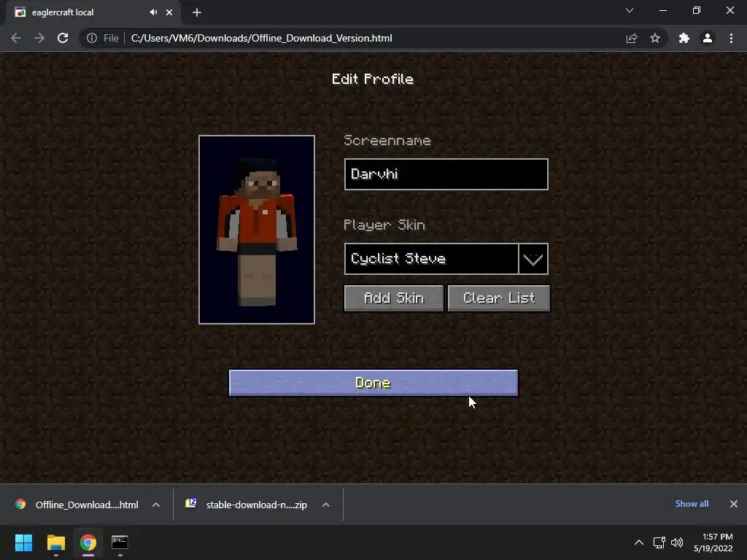The height and width of the screenshot is (560, 747).
Task: Click the player skin preview image
Action: click(x=257, y=230)
